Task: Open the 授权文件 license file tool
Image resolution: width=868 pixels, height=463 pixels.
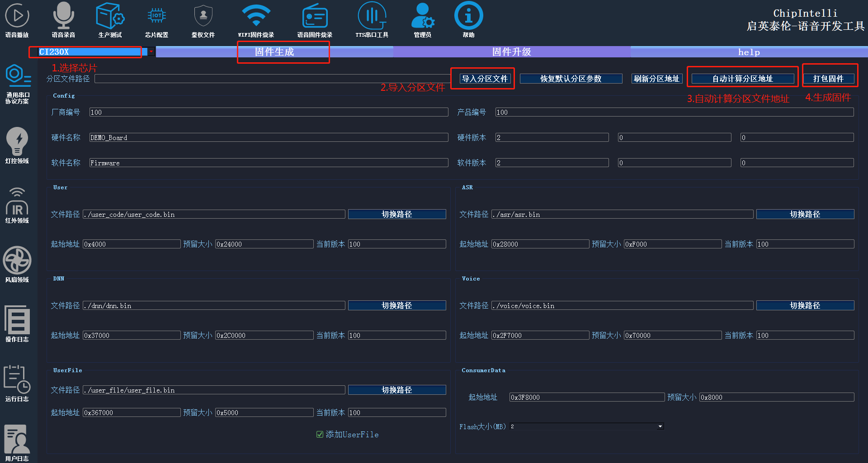Action: 203,20
